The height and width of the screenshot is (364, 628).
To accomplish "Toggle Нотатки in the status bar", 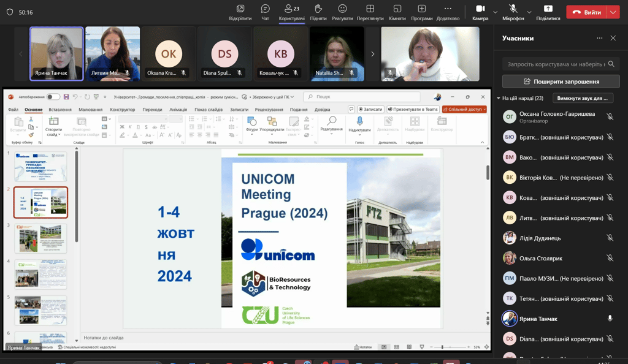I will (x=363, y=347).
